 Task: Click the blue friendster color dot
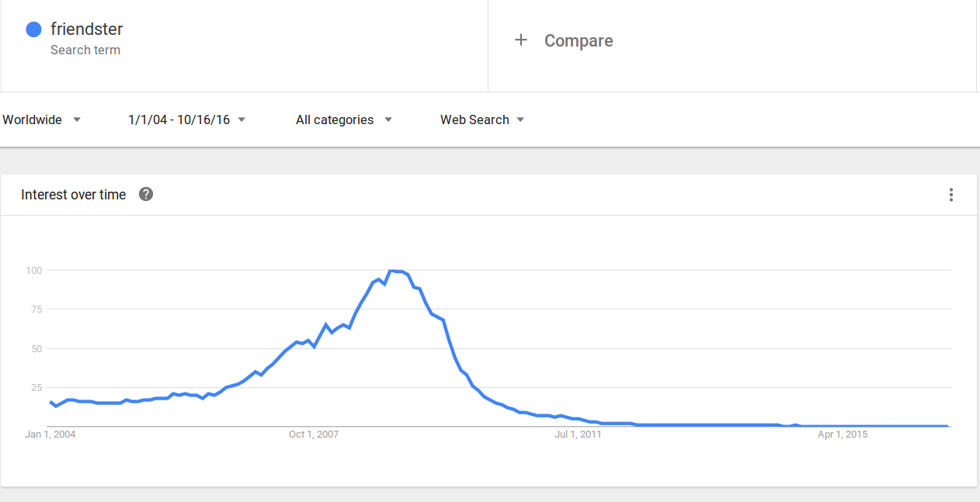(33, 29)
